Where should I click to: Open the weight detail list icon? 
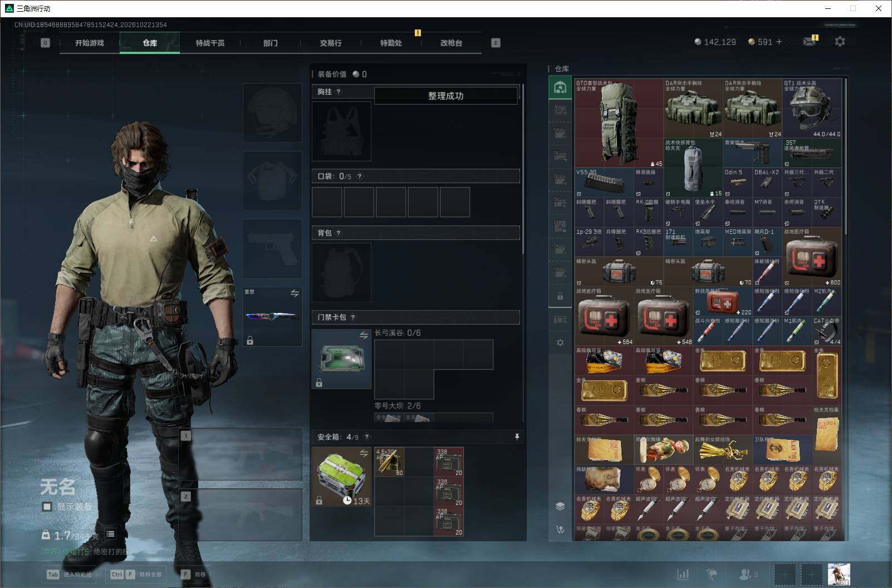tap(110, 534)
